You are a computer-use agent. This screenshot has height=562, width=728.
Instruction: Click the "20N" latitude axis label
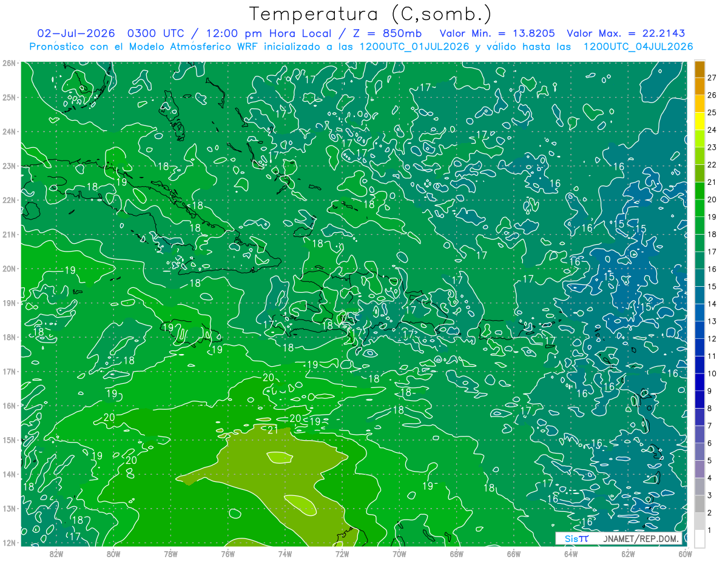tap(9, 269)
